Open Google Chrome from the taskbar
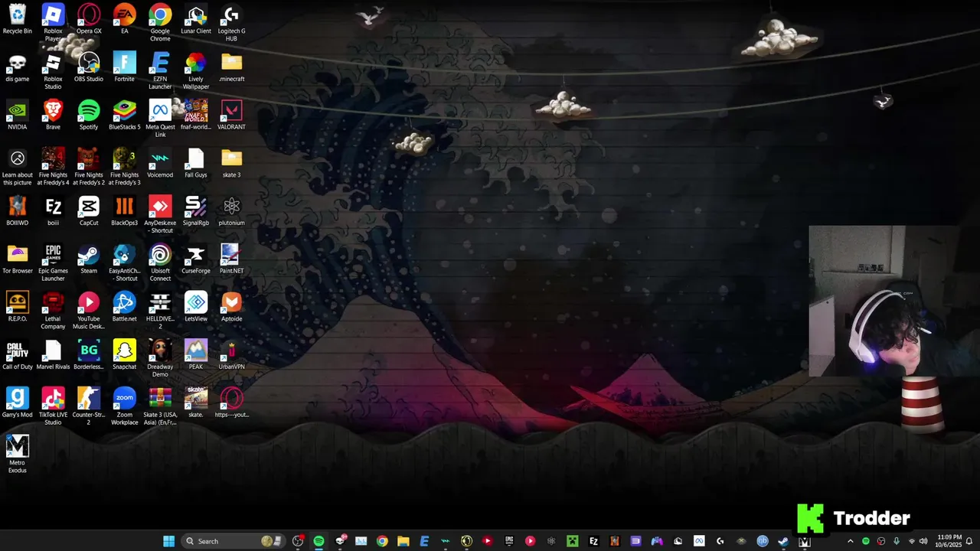The image size is (980, 551). 382,541
